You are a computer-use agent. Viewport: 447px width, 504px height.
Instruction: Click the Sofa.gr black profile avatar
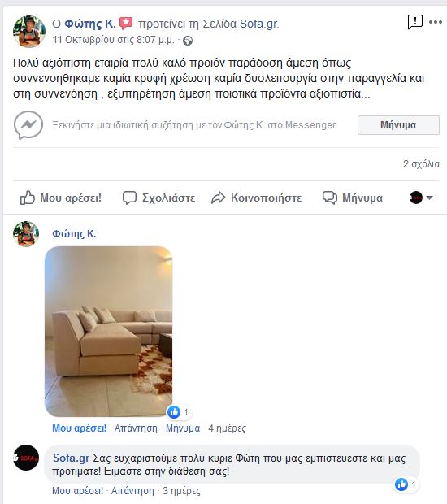coord(26,458)
